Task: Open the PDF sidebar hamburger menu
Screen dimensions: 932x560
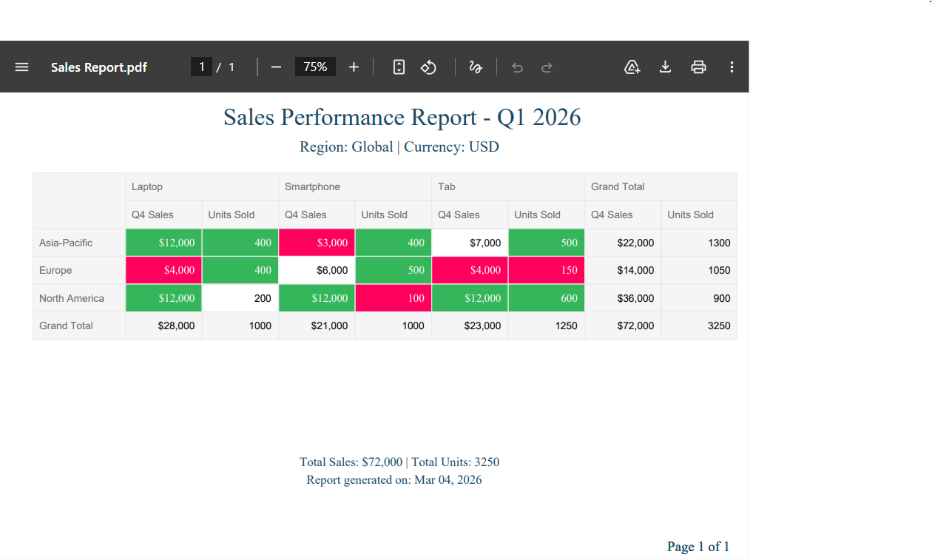Action: pos(22,67)
